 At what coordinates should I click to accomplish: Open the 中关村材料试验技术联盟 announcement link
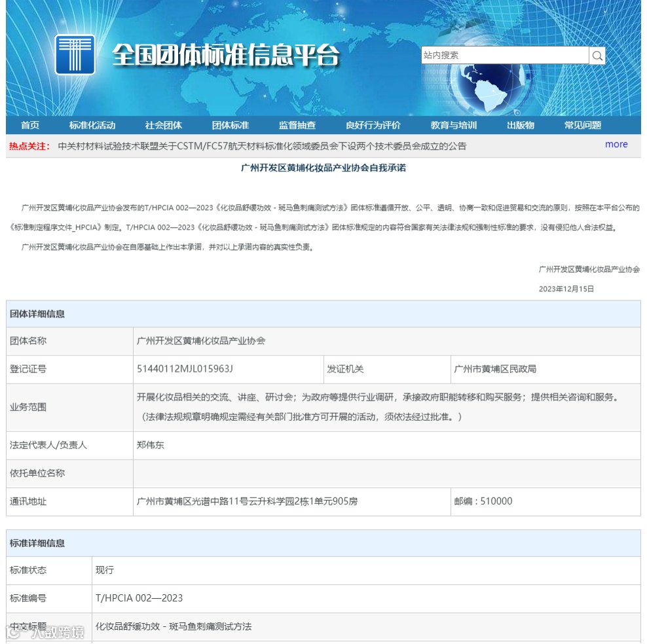[x=262, y=146]
